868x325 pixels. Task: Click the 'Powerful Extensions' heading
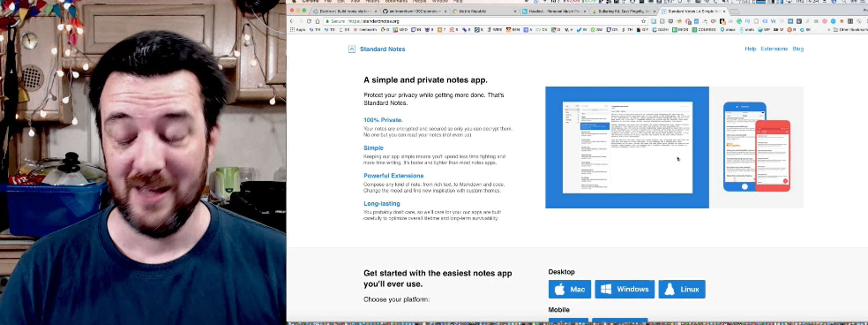[393, 176]
